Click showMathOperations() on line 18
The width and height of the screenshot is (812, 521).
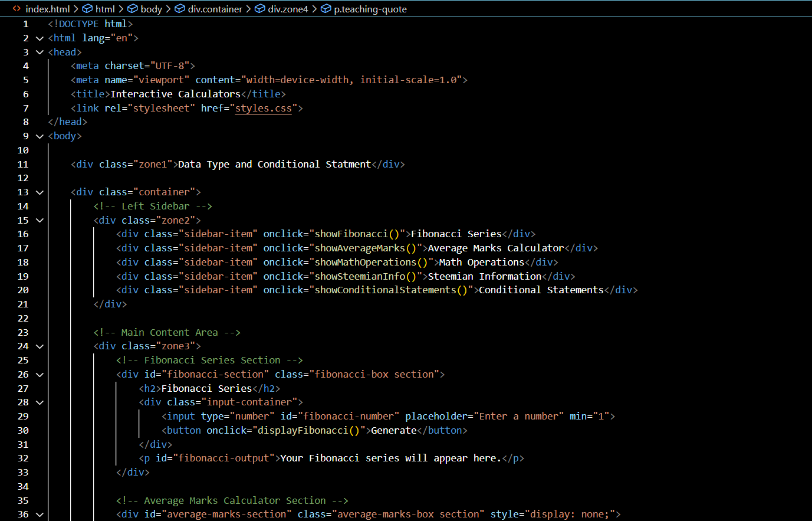click(x=372, y=263)
